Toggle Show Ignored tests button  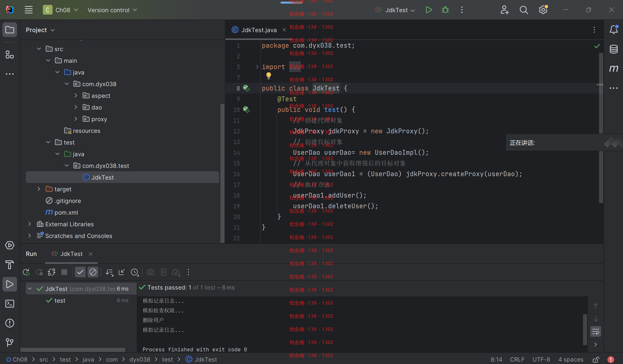point(93,272)
